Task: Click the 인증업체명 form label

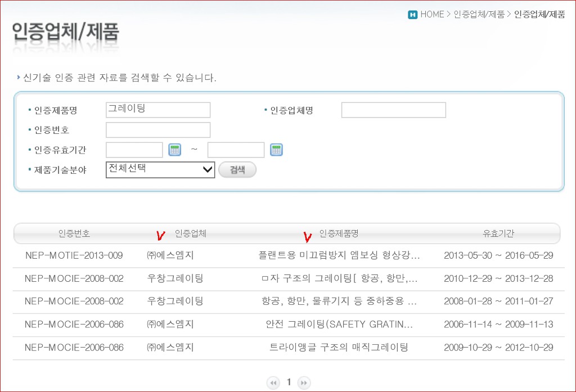Action: pyautogui.click(x=291, y=110)
